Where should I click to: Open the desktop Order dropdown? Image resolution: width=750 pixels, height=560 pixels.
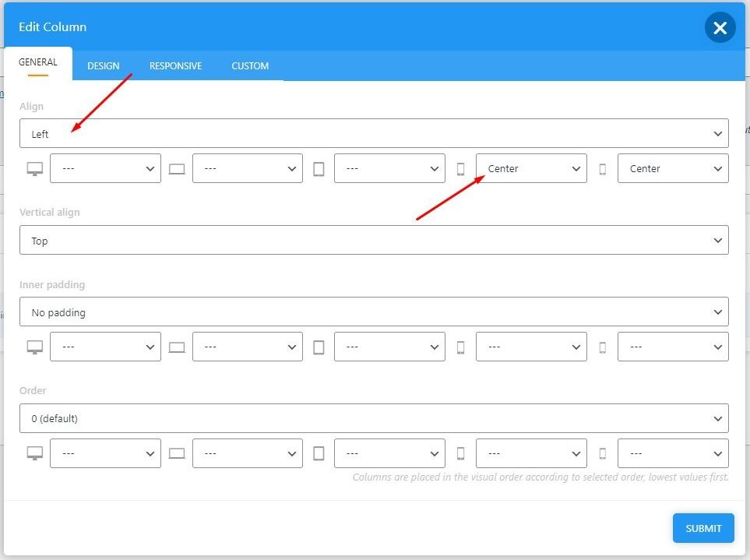coord(105,453)
